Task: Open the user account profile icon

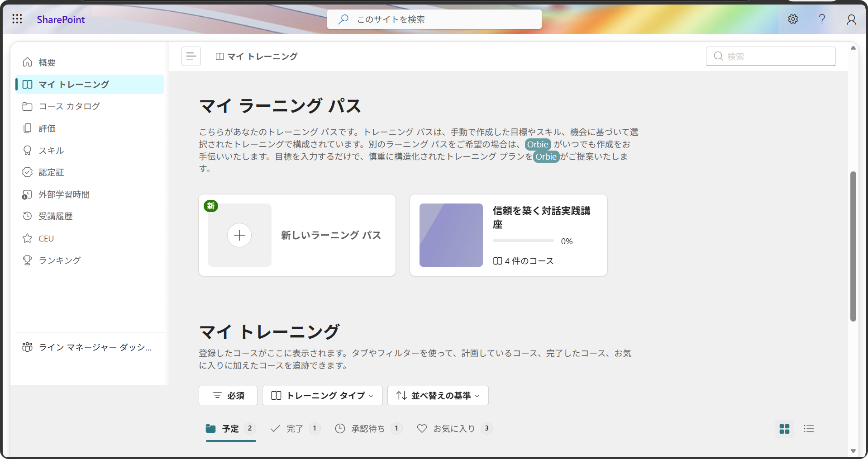Action: click(x=851, y=19)
